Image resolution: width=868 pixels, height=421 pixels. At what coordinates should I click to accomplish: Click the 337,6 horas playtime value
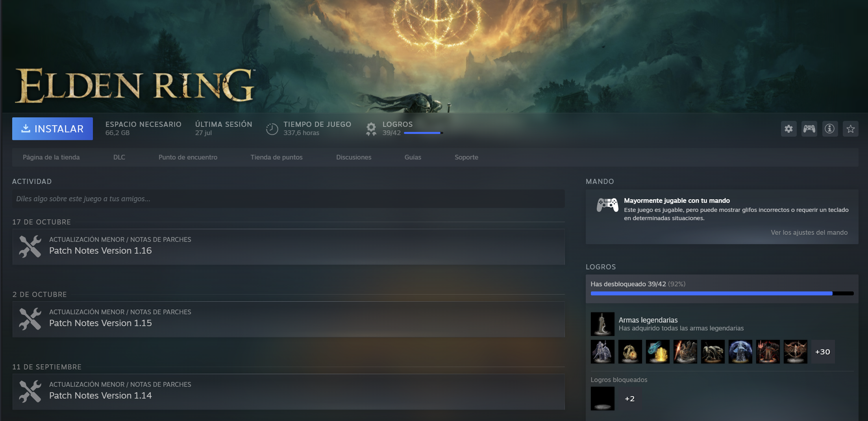point(301,133)
